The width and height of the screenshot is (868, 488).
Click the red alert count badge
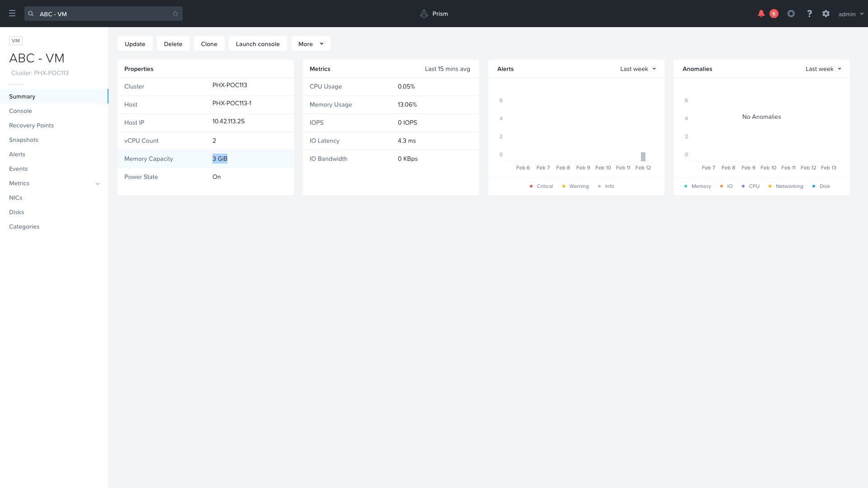774,14
